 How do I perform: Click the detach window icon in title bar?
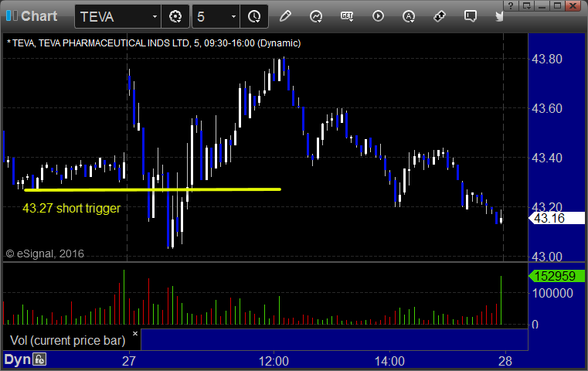coord(526,5)
